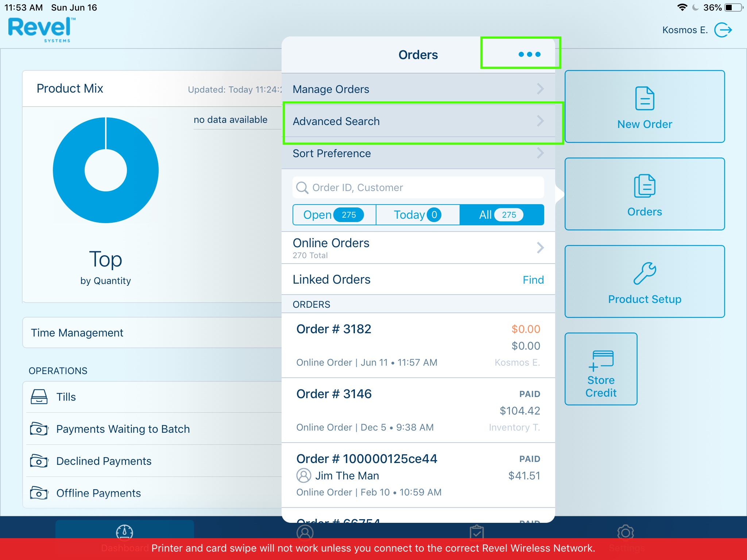Screen dimensions: 747x560
Task: Tap Find next to Linked Orders
Action: pos(533,280)
